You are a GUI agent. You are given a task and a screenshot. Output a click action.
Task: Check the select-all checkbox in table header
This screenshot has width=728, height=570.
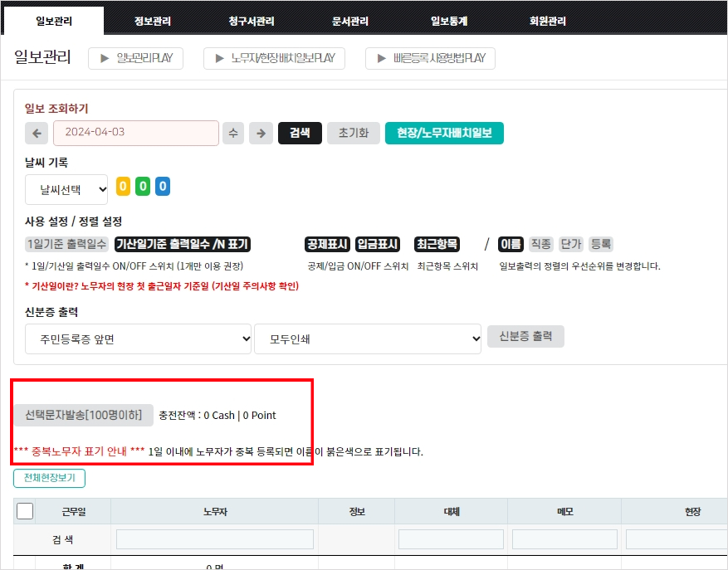[x=25, y=511]
